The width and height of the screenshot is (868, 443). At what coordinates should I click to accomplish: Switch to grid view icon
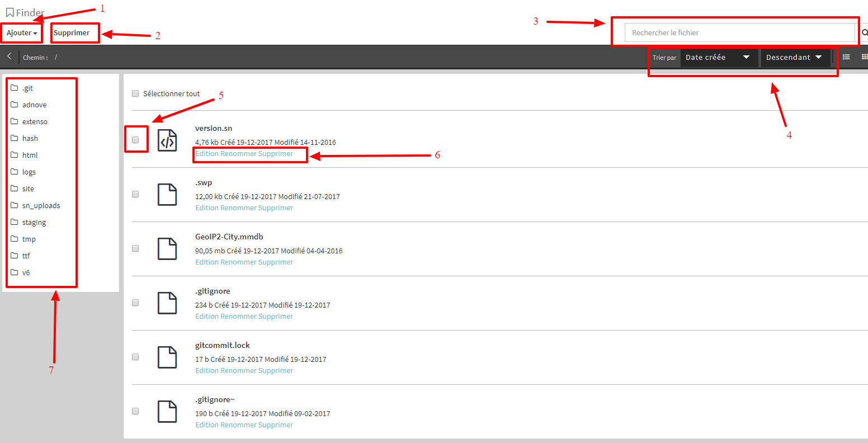865,57
